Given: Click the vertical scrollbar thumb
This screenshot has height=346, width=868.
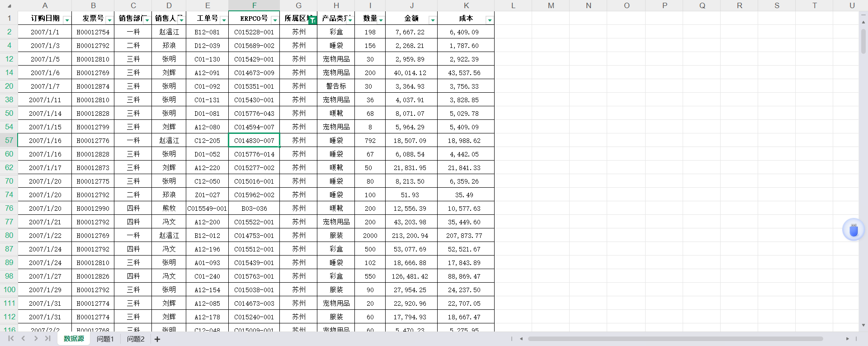Looking at the screenshot, I should [863, 42].
